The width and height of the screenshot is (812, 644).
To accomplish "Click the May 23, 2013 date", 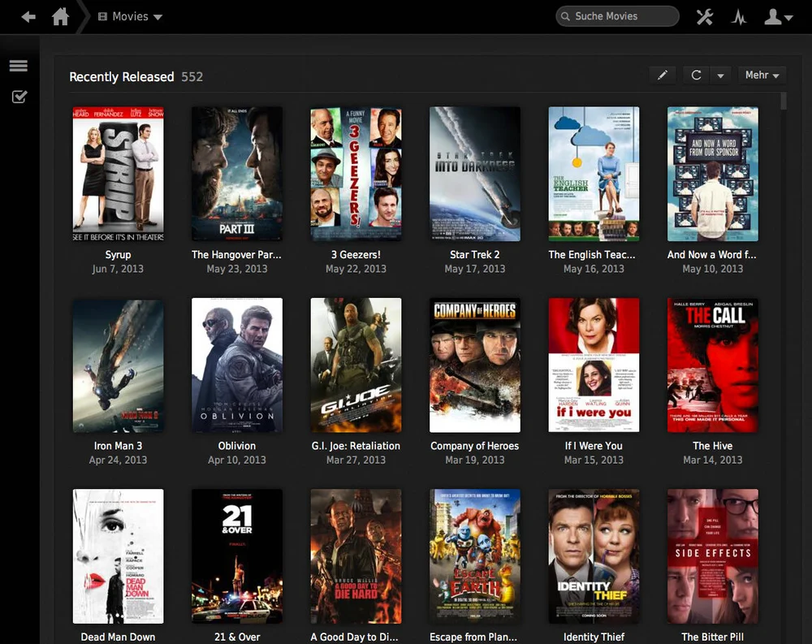I will (x=237, y=269).
